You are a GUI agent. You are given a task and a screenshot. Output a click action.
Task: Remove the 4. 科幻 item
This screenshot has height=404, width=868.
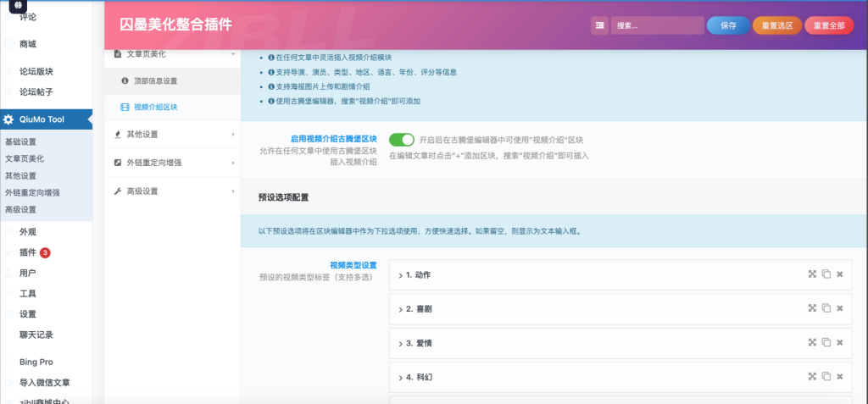tap(840, 377)
